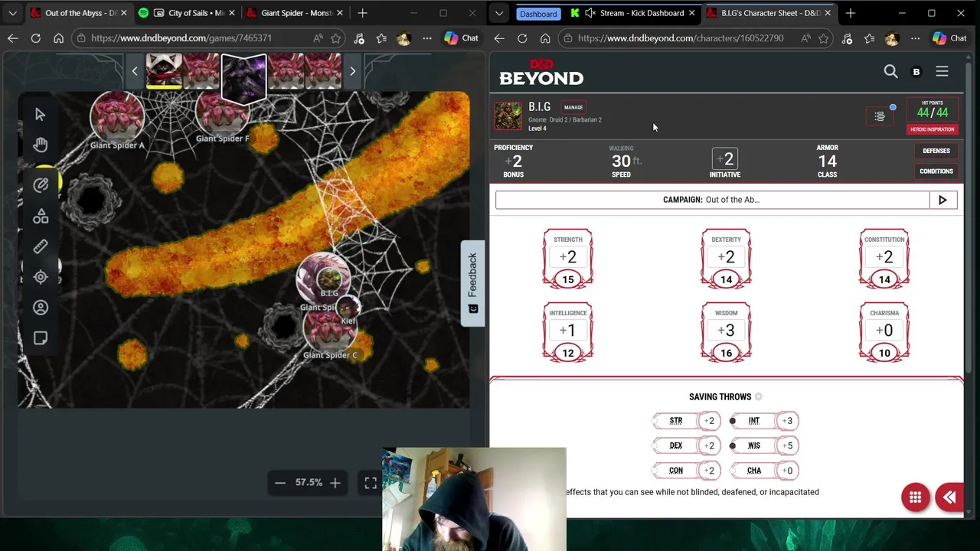Click the D&D Beyond logo
Viewport: 980px width, 551px height.
pos(541,72)
